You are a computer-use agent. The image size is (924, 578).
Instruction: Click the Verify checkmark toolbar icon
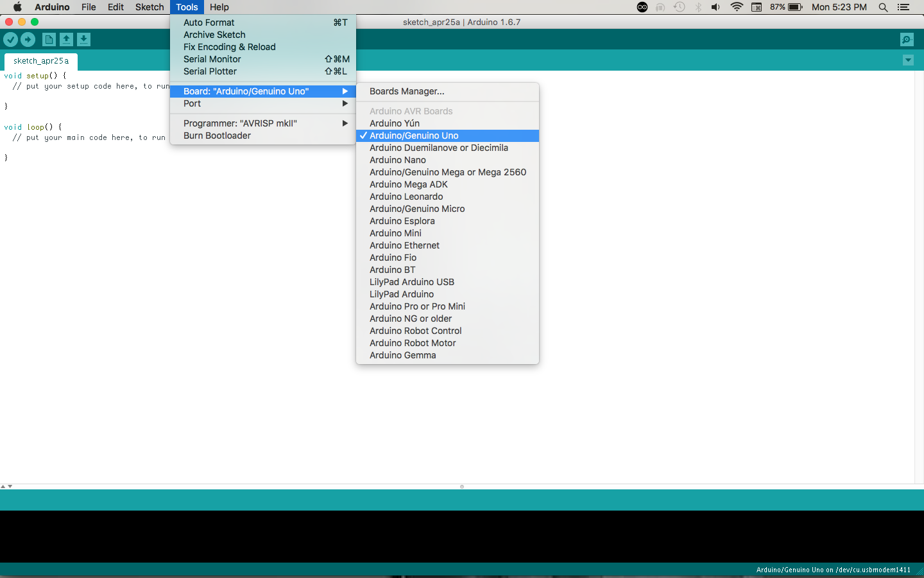(10, 40)
